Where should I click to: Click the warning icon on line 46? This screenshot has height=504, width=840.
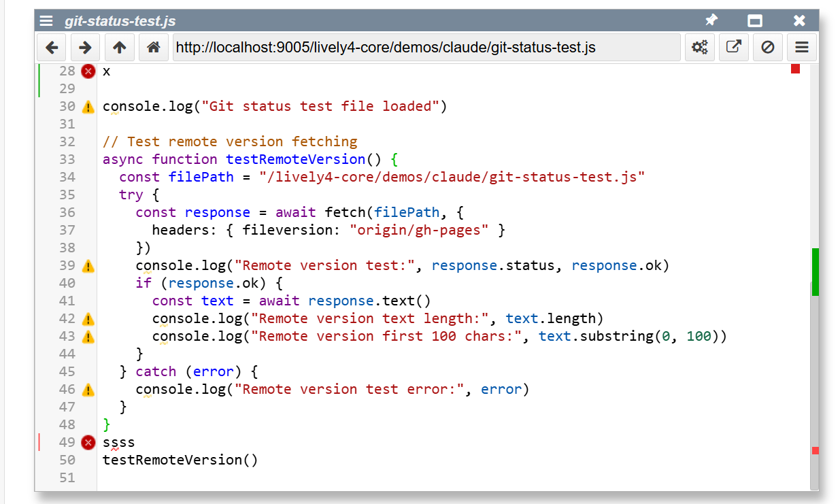tap(88, 390)
